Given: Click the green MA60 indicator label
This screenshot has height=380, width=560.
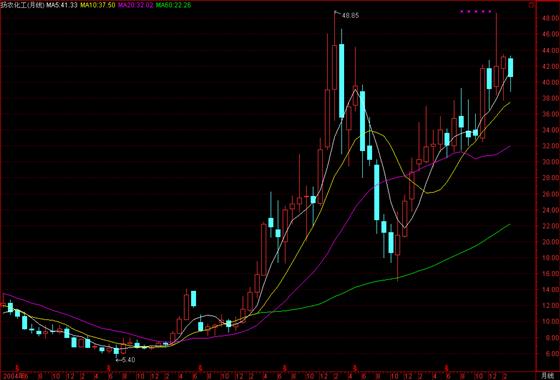Looking at the screenshot, I should 173,5.
